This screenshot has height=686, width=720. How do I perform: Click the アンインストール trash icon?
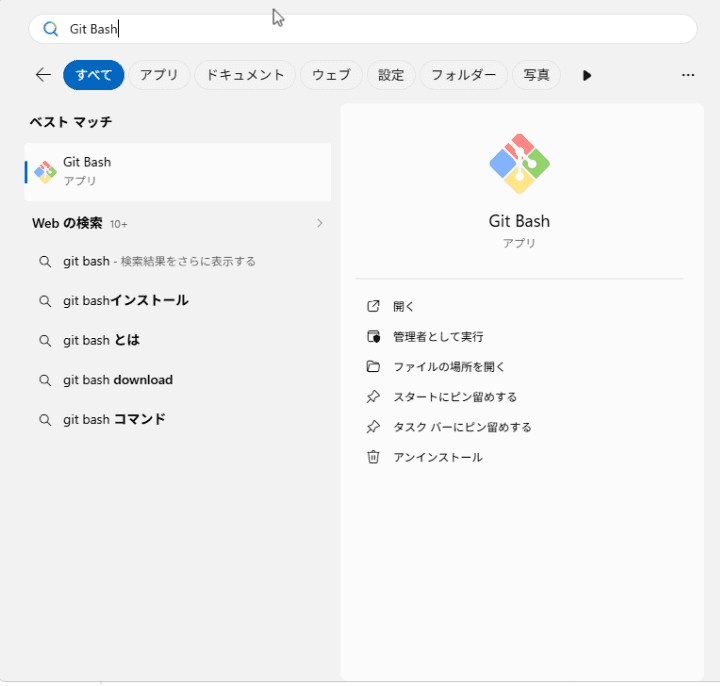(x=373, y=457)
